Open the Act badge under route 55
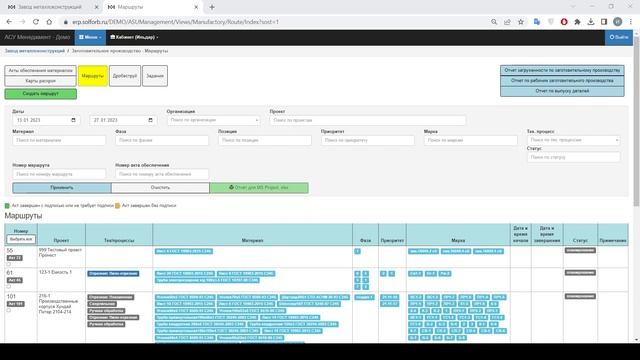Viewport: 640px width, 360px height. point(15,258)
